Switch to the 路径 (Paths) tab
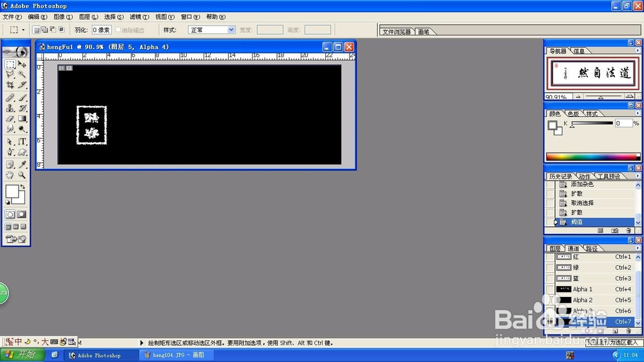 pyautogui.click(x=591, y=249)
